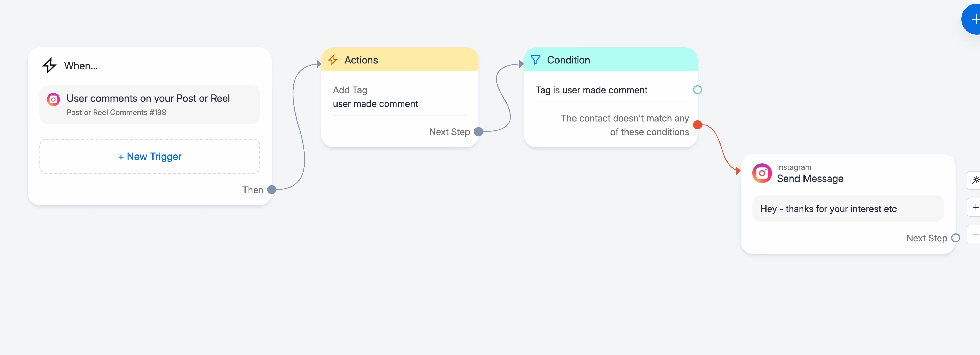Zoom in with the plus control
The image size is (980, 355).
point(975,207)
